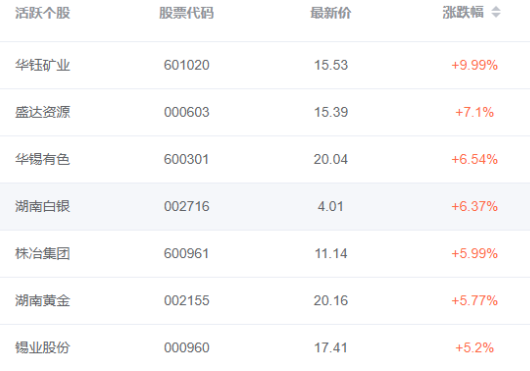Open stock 株冶集团
The image size is (530, 371).
tap(43, 253)
